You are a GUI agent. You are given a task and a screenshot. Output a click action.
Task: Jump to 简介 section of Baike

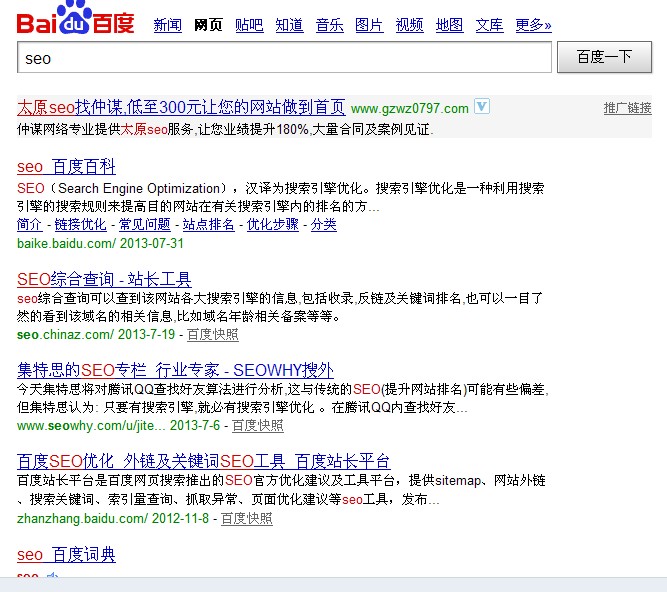point(30,224)
